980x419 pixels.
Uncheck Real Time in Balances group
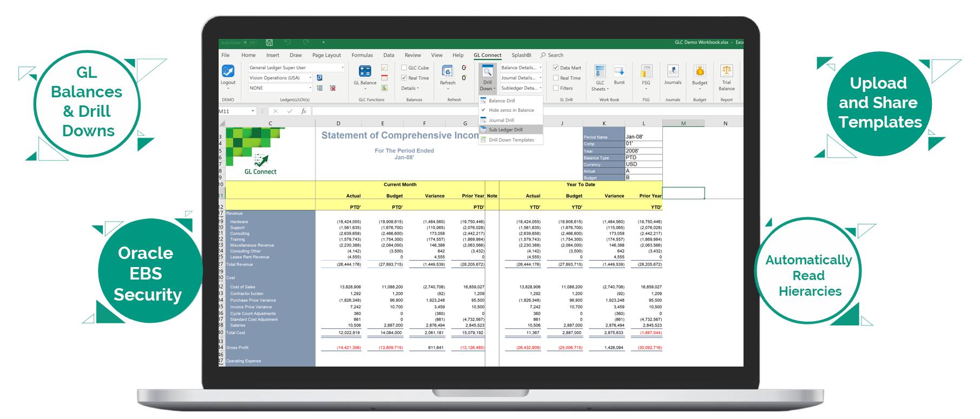(404, 78)
